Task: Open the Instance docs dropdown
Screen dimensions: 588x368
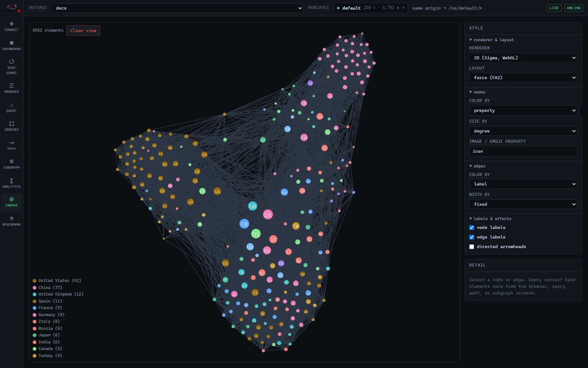Action: (177, 8)
